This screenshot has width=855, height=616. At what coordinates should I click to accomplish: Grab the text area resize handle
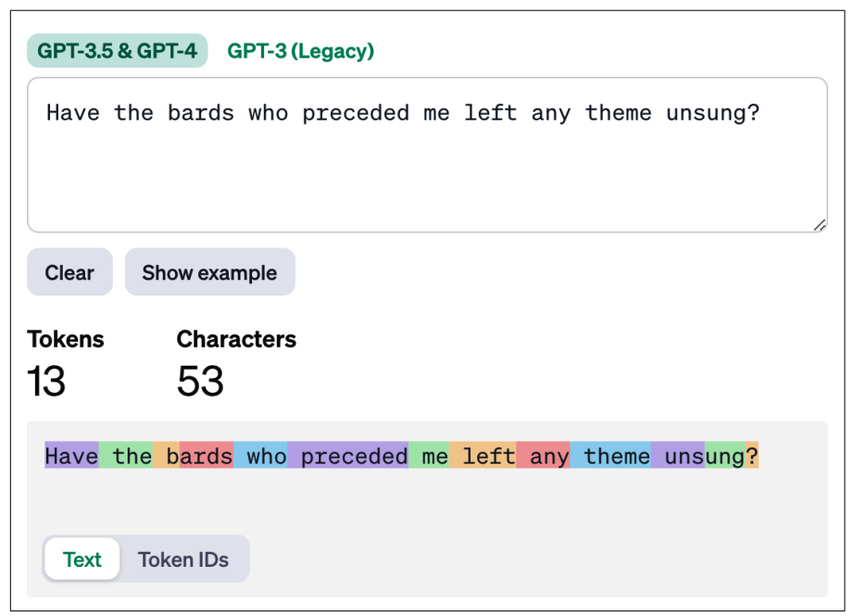[x=820, y=224]
